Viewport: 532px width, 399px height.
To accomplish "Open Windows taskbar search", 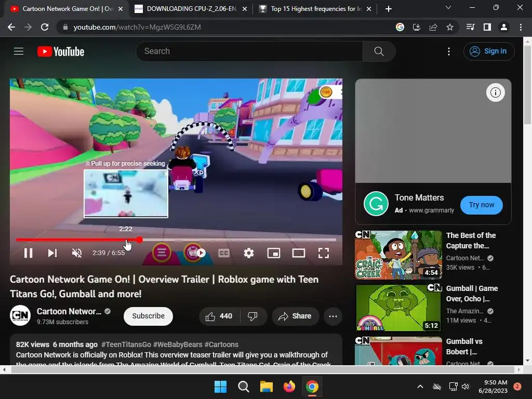I will [x=243, y=387].
